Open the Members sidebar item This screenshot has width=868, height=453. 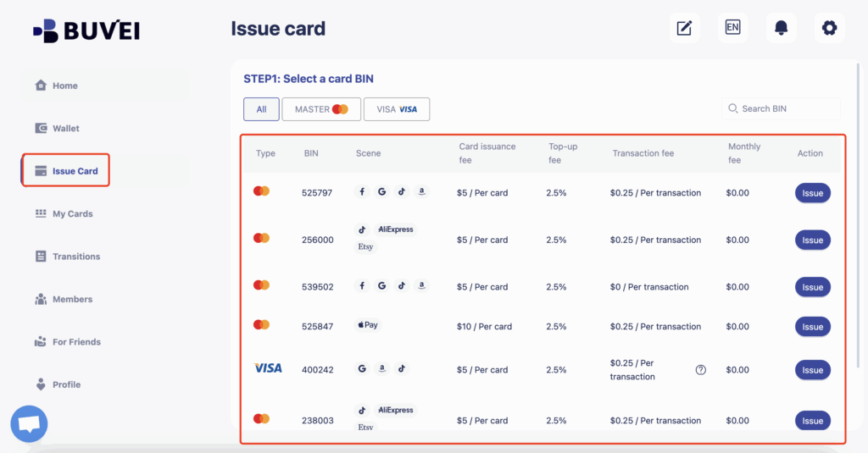pos(72,300)
